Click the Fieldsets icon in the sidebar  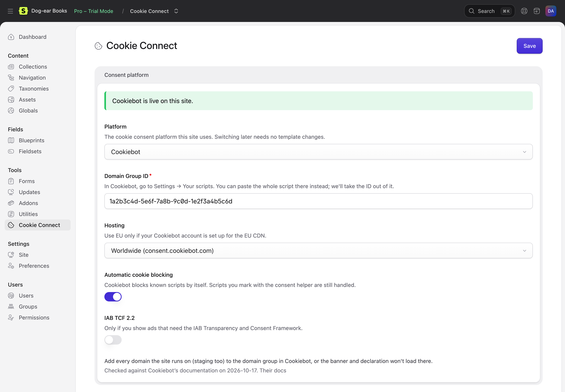click(x=11, y=151)
